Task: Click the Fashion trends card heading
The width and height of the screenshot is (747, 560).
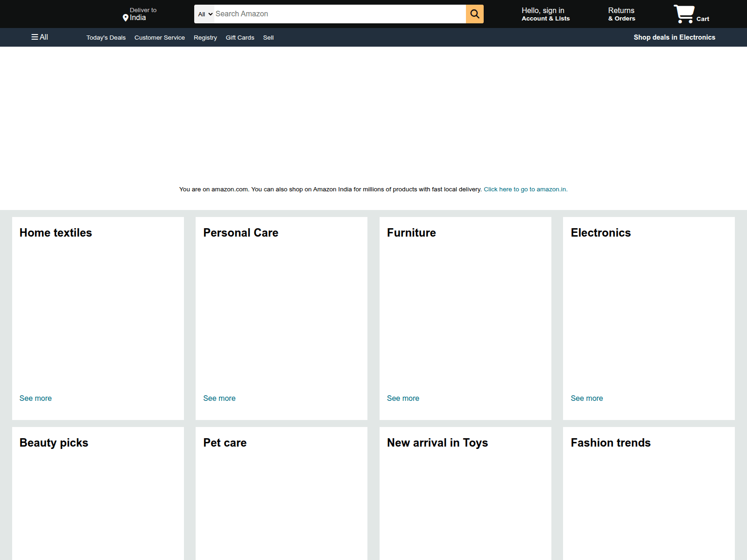Action: coord(611,443)
